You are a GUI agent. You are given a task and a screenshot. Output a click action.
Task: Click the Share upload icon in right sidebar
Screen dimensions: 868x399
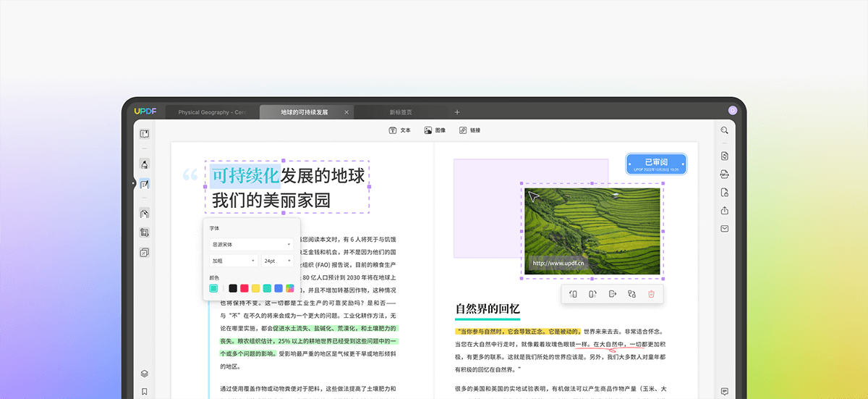tap(724, 211)
